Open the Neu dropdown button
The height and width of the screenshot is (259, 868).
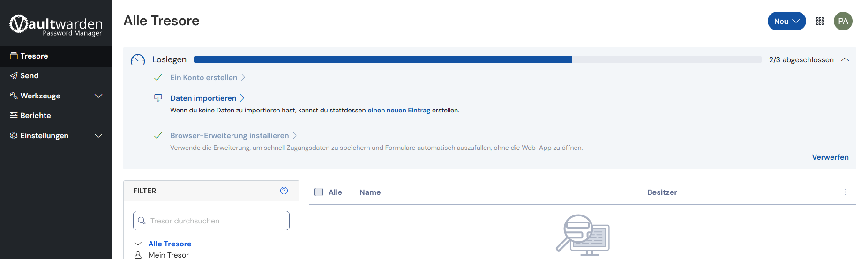pyautogui.click(x=786, y=21)
